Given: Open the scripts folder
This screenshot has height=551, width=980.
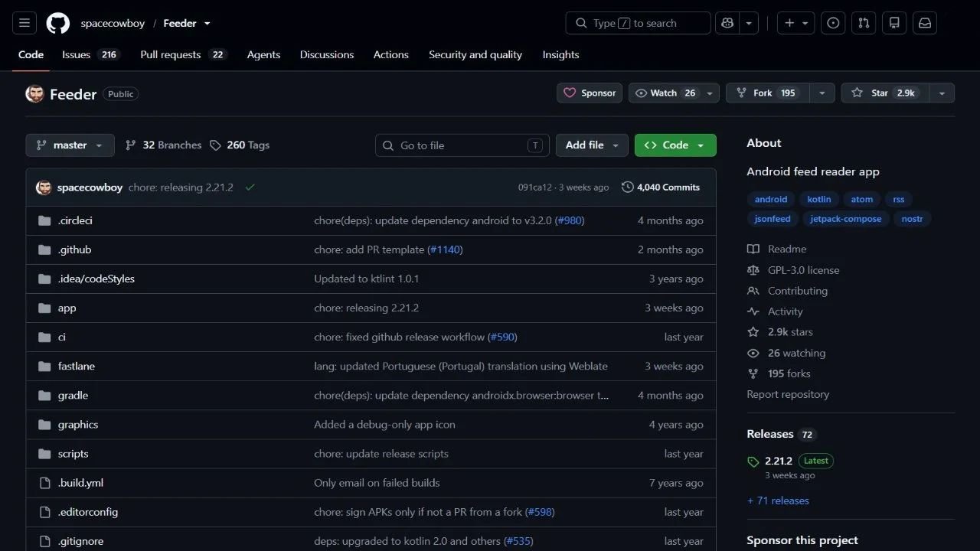Looking at the screenshot, I should click(73, 453).
